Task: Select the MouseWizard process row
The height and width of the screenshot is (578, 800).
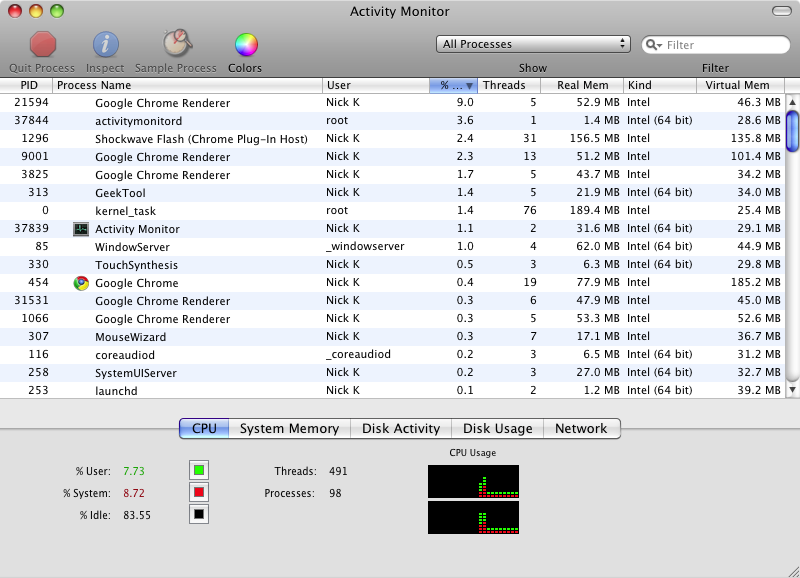Action: pos(392,337)
